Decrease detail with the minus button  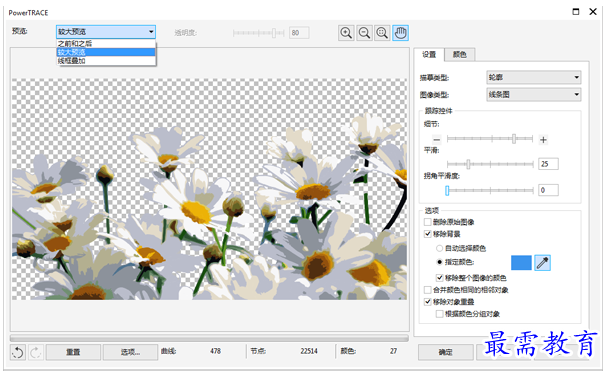pos(437,140)
